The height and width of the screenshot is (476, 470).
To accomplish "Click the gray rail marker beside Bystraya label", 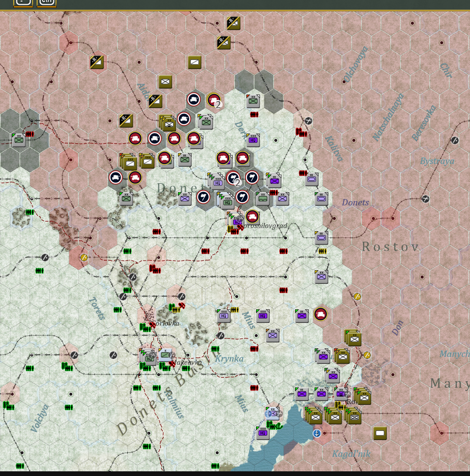I will 455,140.
